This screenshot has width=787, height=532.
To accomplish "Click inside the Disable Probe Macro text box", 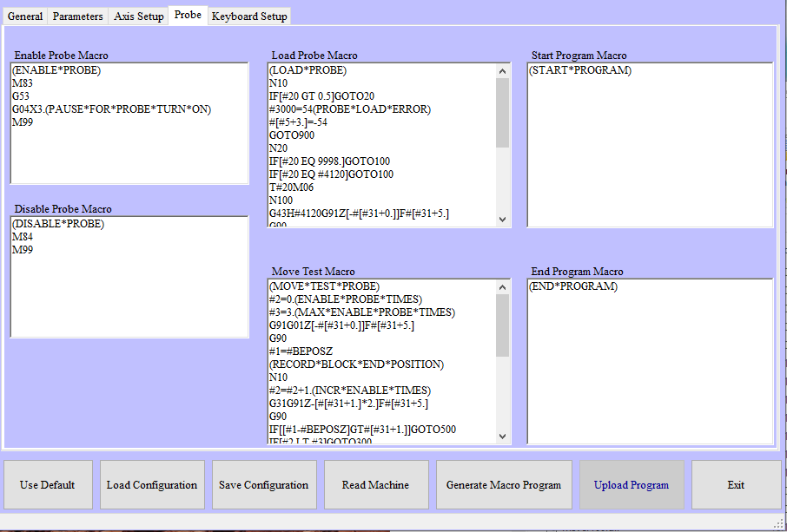I will [129, 295].
